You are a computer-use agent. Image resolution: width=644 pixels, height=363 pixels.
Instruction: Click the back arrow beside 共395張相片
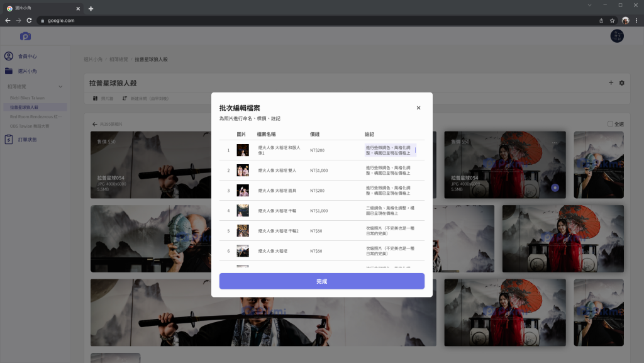[95, 125]
